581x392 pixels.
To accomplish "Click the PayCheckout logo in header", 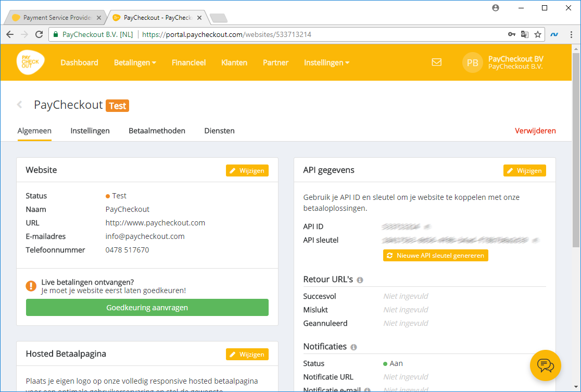I will pyautogui.click(x=30, y=62).
